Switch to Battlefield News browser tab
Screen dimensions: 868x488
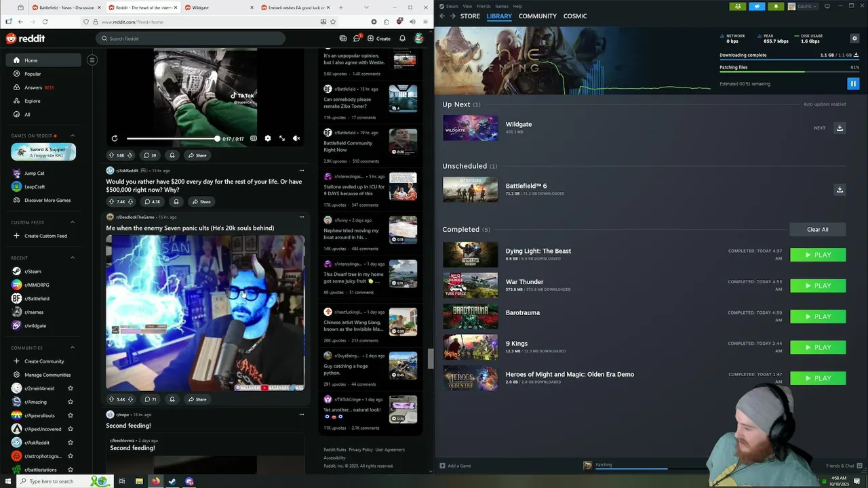tap(66, 7)
